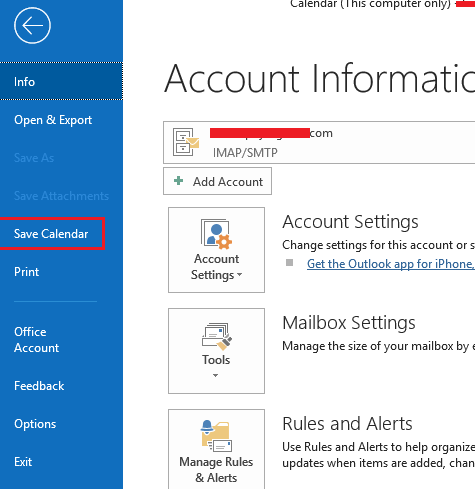
Task: Click the Account Settings heading text
Action: click(x=350, y=222)
